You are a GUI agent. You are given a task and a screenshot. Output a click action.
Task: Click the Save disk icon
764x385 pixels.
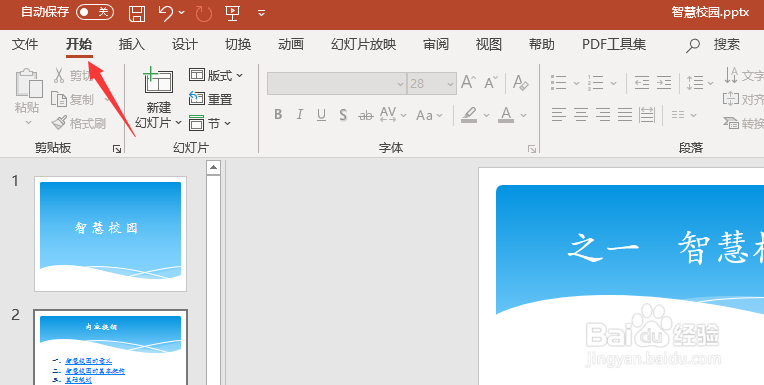(x=137, y=13)
